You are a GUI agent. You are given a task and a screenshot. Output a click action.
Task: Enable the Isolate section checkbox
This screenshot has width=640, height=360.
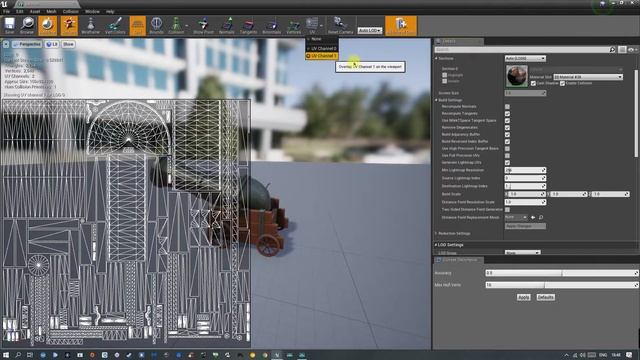point(444,81)
